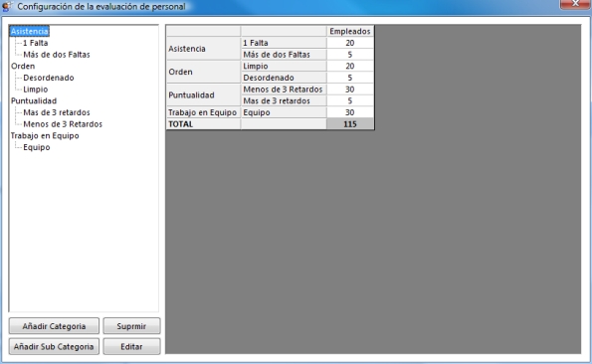Click the Asistencia row header in grid

pyautogui.click(x=203, y=49)
